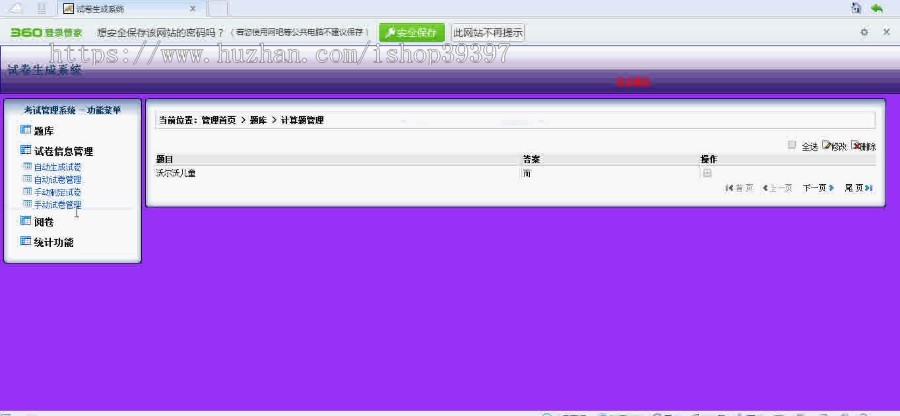The image size is (900, 416).
Task: Click the table icon next to 阅卷
Action: click(25, 221)
